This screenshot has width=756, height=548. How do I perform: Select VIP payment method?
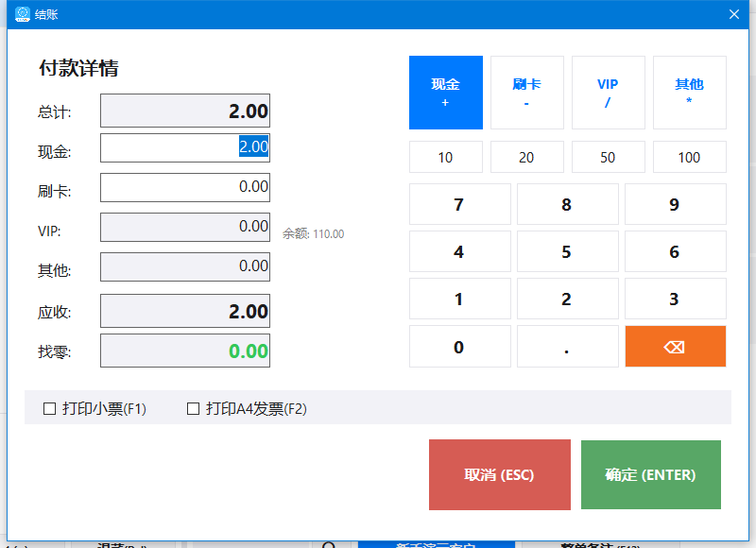[x=608, y=93]
